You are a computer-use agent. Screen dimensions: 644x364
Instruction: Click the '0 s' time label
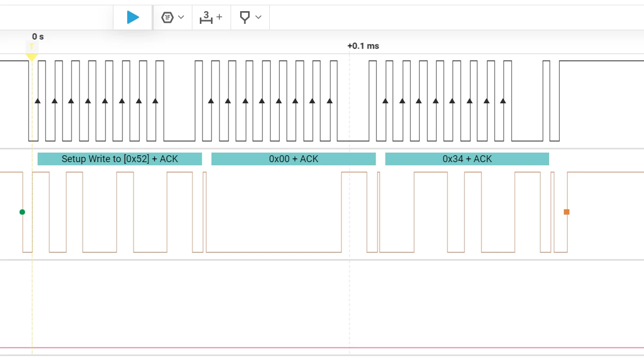pos(38,37)
